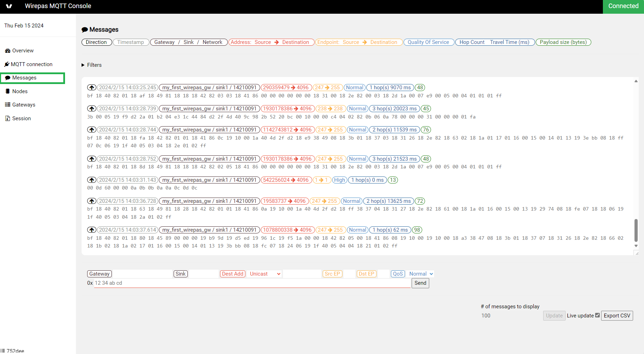
Task: Click the timestamp 2024/2/15 14:03:25.245
Action: tap(128, 88)
